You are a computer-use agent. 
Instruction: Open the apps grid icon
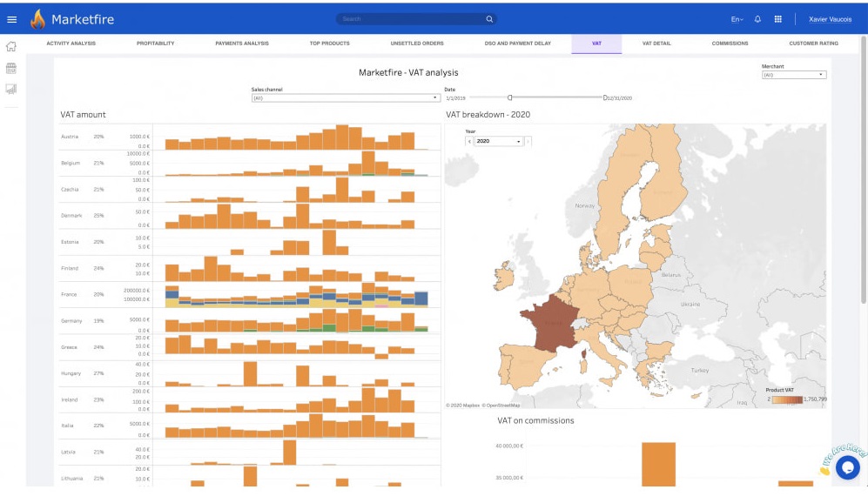point(777,19)
